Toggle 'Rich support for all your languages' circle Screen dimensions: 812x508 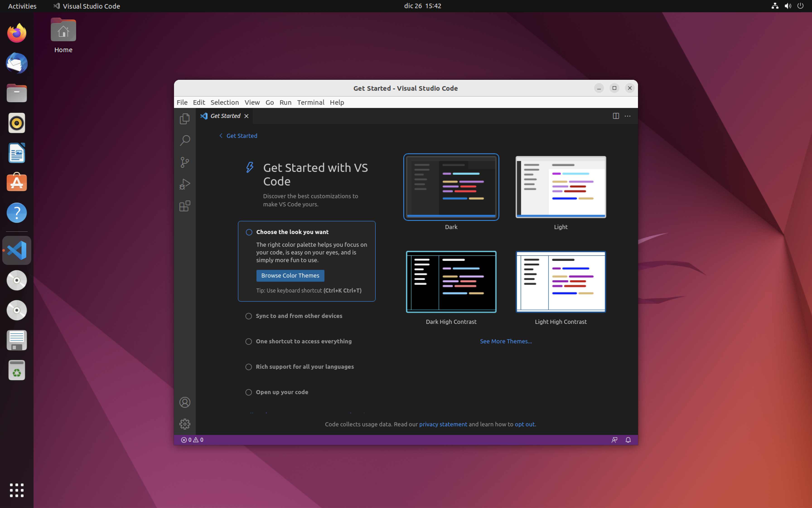point(249,367)
